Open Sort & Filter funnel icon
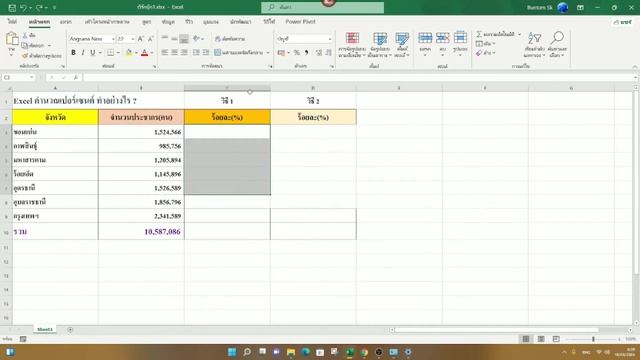The width and height of the screenshot is (640, 360). (534, 38)
